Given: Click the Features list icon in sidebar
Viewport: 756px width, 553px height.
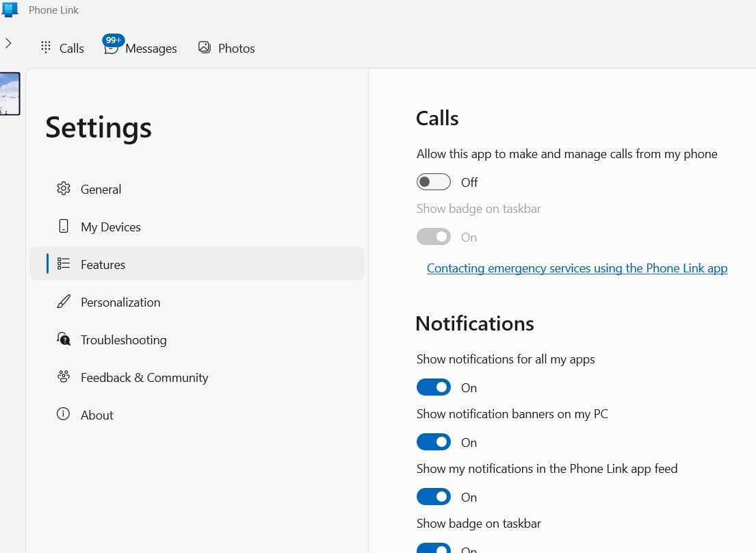Looking at the screenshot, I should pos(64,264).
